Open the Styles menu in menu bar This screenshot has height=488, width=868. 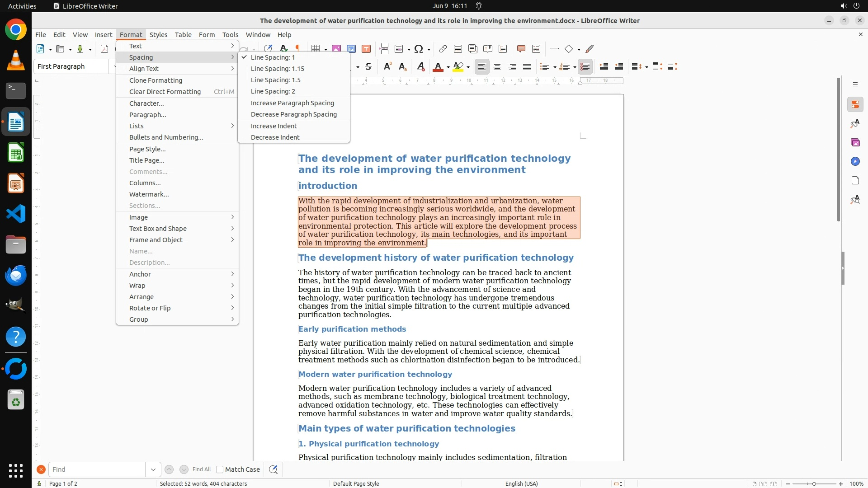click(x=158, y=35)
